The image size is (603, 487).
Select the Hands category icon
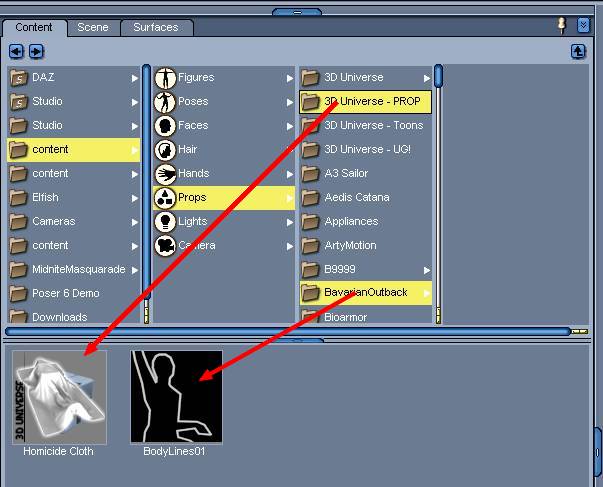click(x=165, y=174)
